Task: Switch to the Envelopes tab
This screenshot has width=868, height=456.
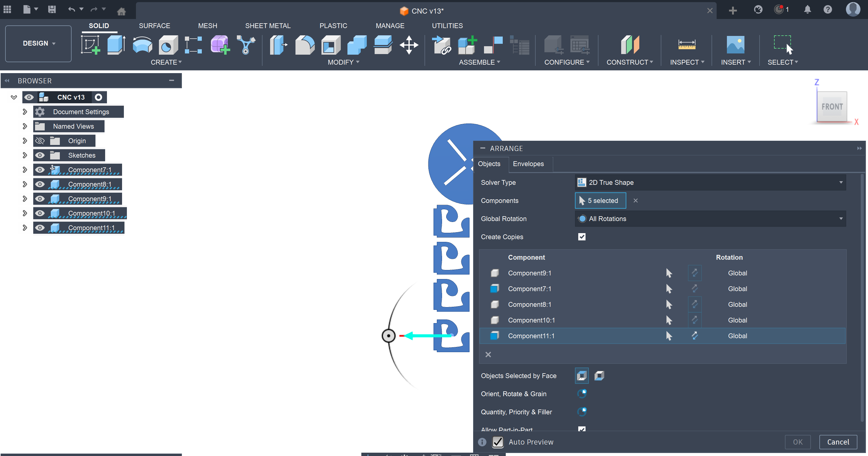Action: (x=528, y=164)
